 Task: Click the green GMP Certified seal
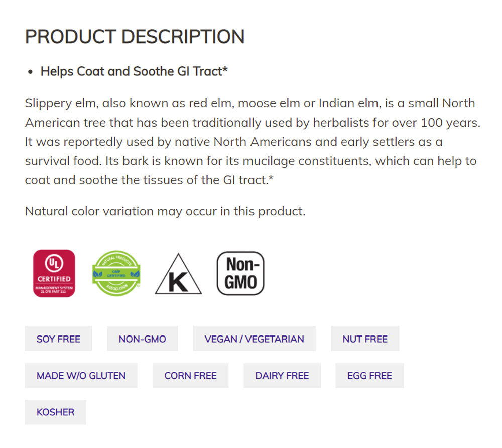[x=116, y=273]
